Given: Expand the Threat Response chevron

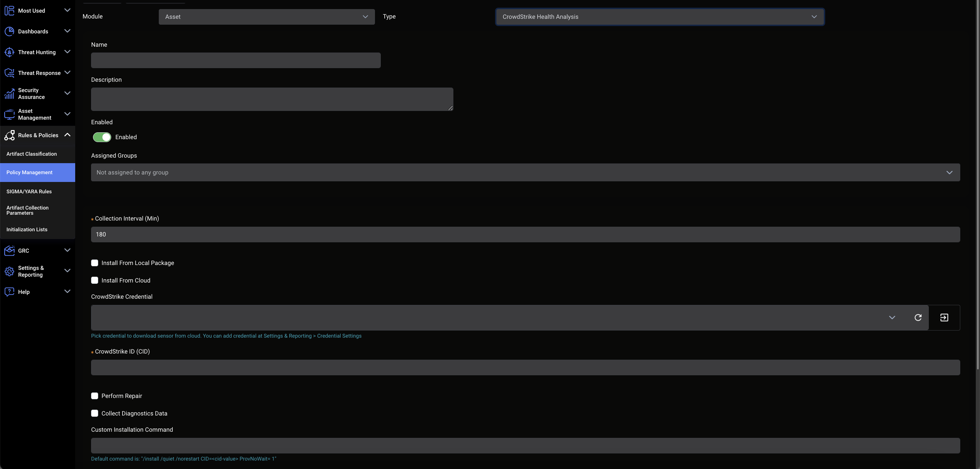Looking at the screenshot, I should 67,73.
